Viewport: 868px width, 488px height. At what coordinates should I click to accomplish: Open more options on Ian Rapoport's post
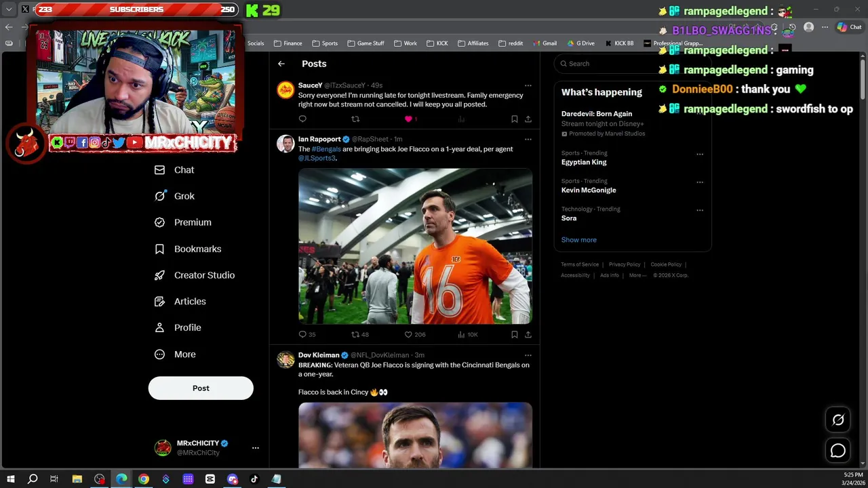[x=528, y=140]
